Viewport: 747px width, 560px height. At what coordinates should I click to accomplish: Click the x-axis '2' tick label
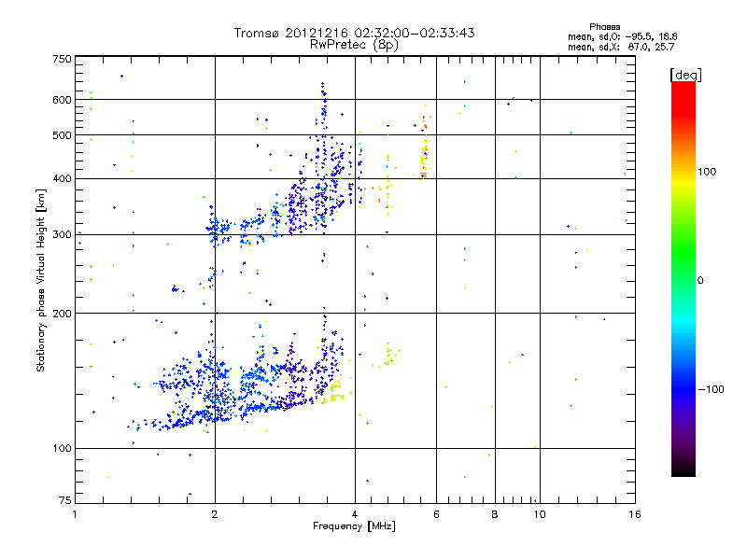click(x=215, y=514)
